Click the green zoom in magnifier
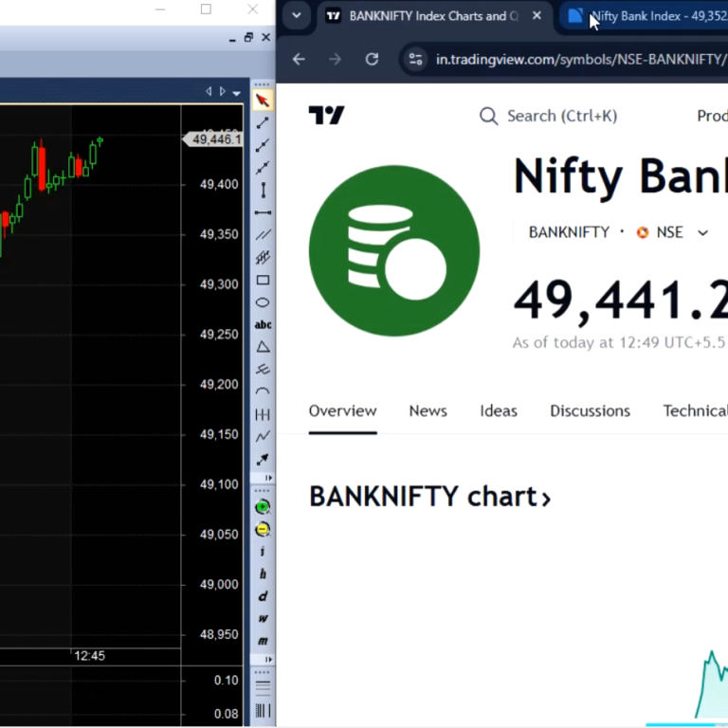728x728 pixels. pyautogui.click(x=263, y=507)
